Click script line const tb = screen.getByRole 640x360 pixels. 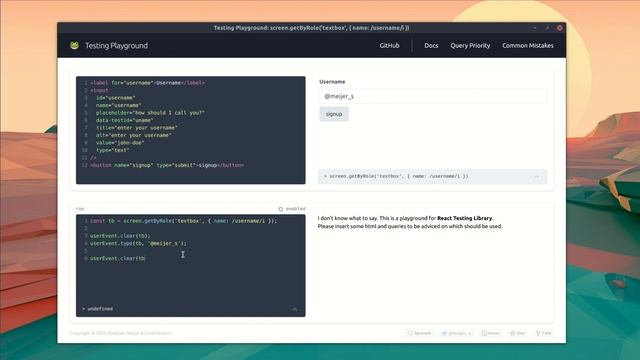[183, 221]
